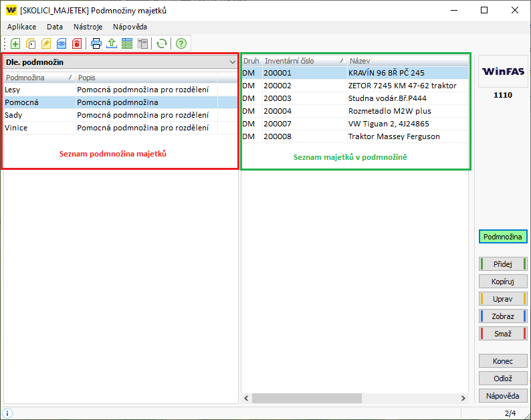531x420 pixels.
Task: Open the Nápověda menu
Action: 130,27
